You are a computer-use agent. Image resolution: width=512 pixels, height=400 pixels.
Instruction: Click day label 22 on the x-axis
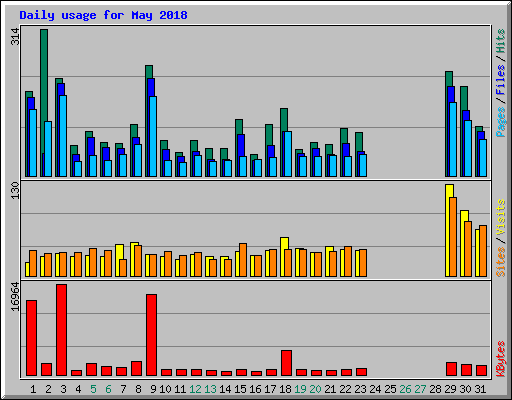pos(345,389)
